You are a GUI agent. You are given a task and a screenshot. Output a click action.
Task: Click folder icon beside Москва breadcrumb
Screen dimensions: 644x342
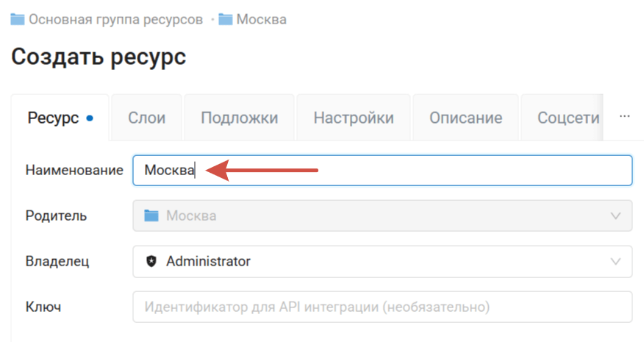pos(225,20)
